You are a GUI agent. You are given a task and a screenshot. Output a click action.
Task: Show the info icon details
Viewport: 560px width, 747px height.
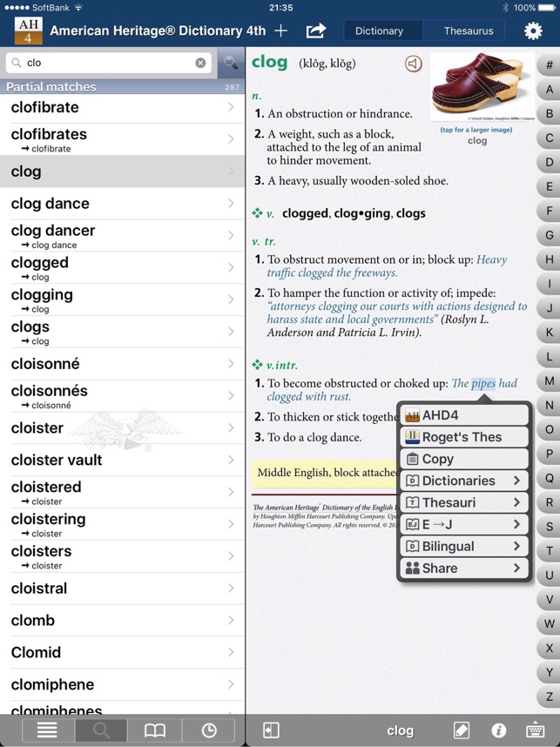(498, 730)
